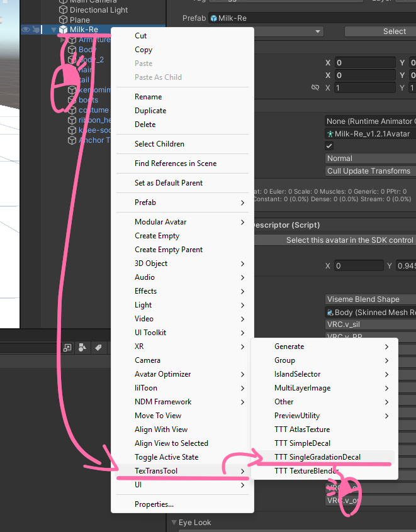Toggle scene visibility eye for Milk-Re
The image size is (416, 532).
point(26,30)
